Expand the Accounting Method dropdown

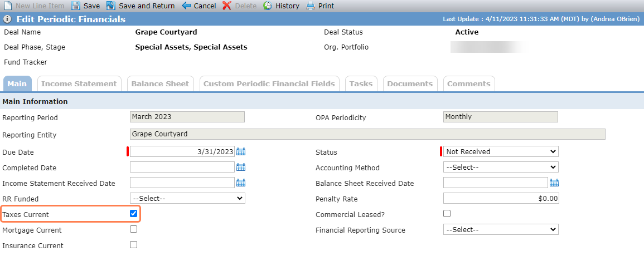click(x=501, y=168)
